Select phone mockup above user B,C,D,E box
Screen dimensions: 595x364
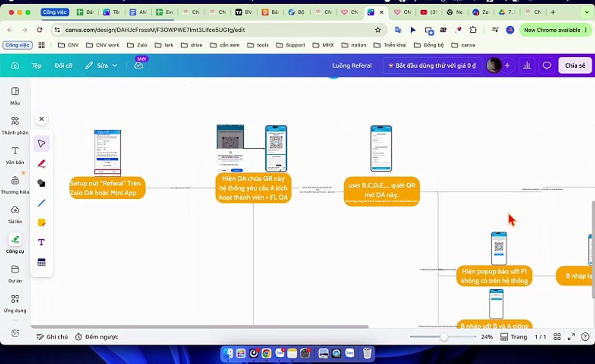(381, 148)
